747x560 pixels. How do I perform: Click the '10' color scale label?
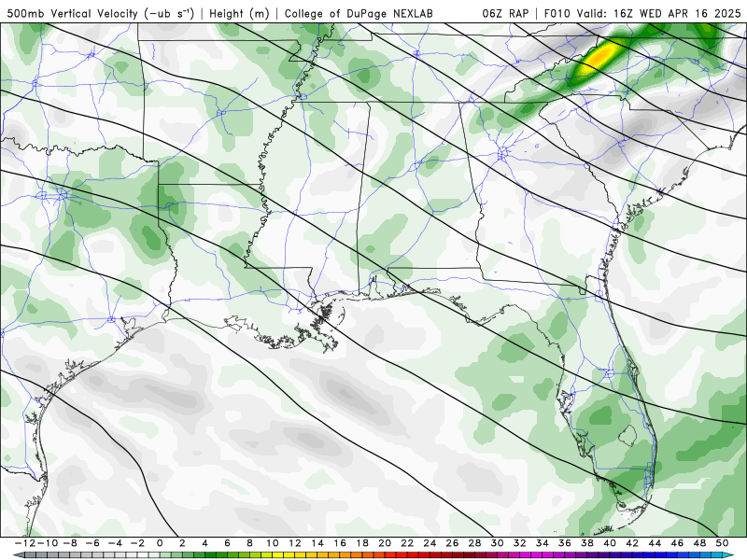click(272, 543)
